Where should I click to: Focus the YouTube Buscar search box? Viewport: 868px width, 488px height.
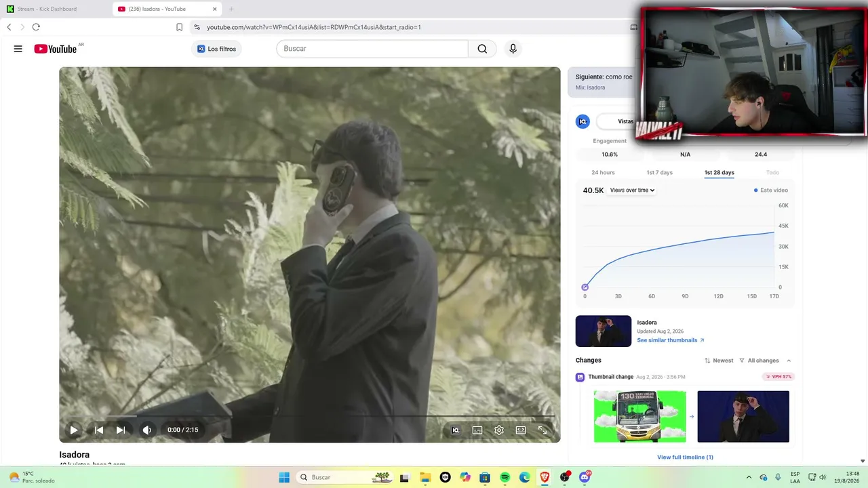coord(372,49)
